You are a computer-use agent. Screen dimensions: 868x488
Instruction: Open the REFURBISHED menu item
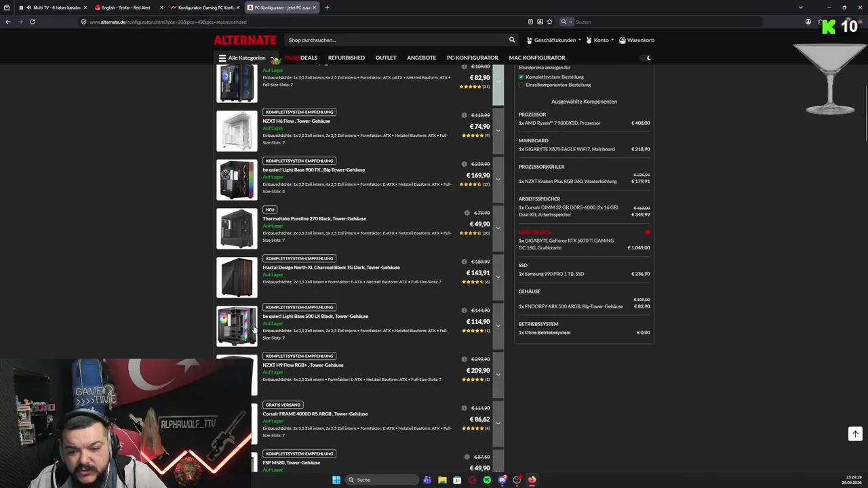[346, 58]
